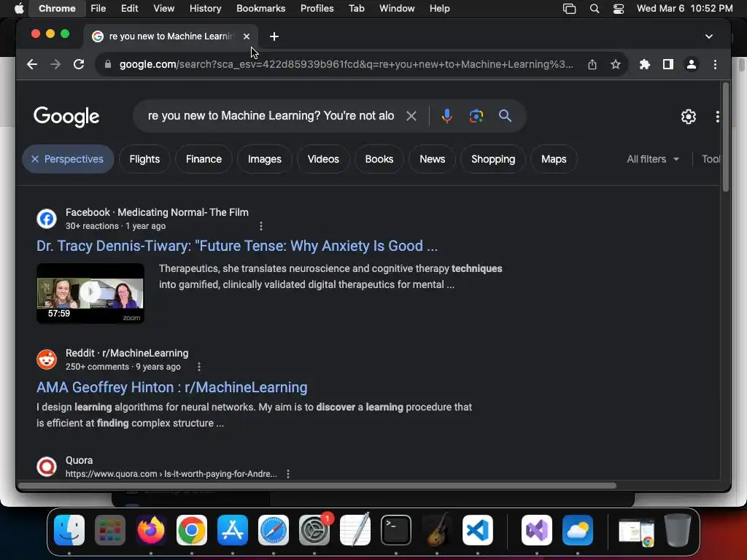Image resolution: width=747 pixels, height=560 pixels.
Task: Open the View menu
Action: pos(163,9)
